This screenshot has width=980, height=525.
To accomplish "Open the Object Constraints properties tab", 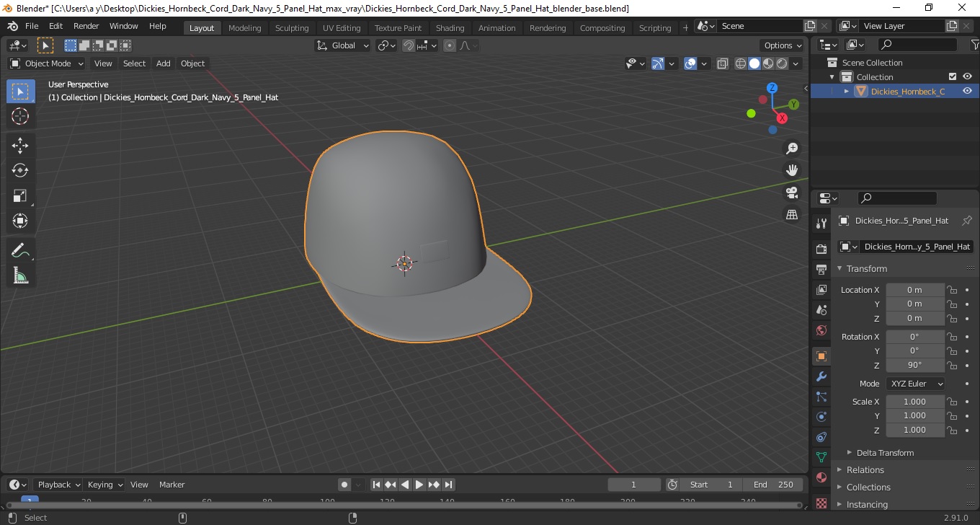I will [x=821, y=437].
